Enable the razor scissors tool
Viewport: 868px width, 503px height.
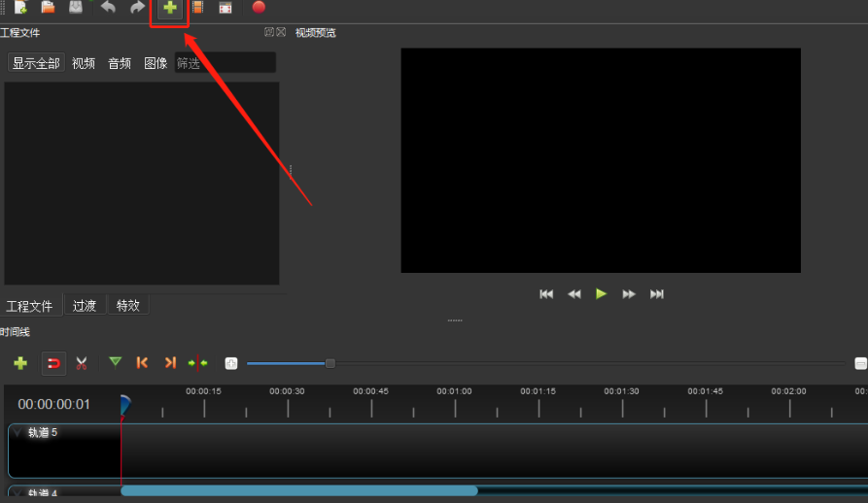[82, 363]
